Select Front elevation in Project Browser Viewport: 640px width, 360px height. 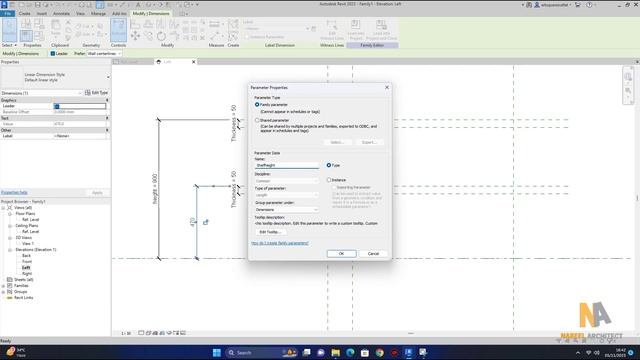click(x=27, y=262)
